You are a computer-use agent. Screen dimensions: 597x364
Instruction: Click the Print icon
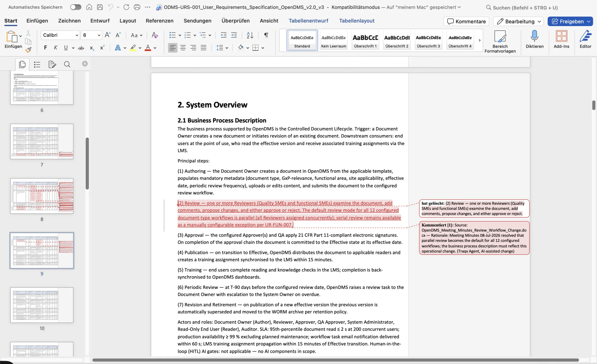pyautogui.click(x=137, y=7)
